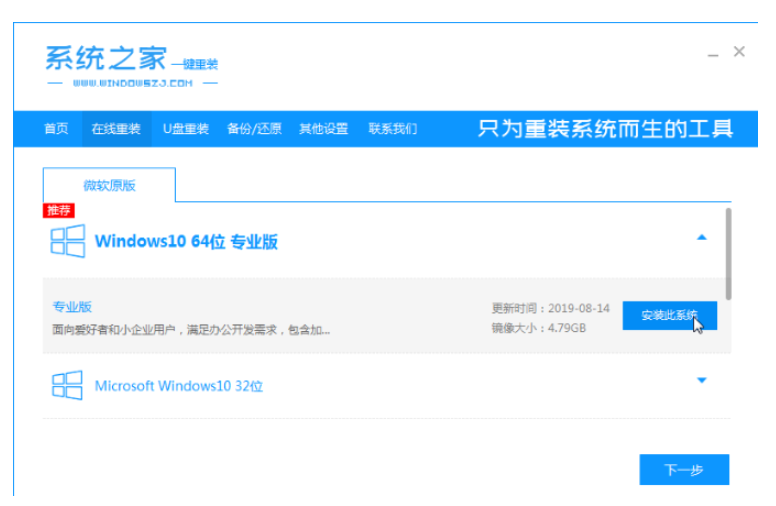The height and width of the screenshot is (506, 776).
Task: Open the 联系我们 page
Action: point(392,129)
